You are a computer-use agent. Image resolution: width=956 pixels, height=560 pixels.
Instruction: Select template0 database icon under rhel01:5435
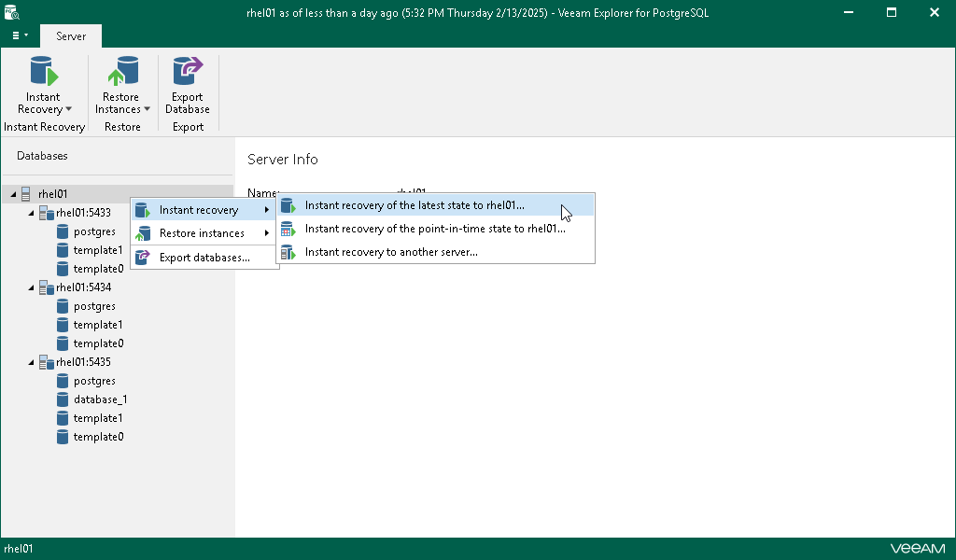click(x=63, y=436)
